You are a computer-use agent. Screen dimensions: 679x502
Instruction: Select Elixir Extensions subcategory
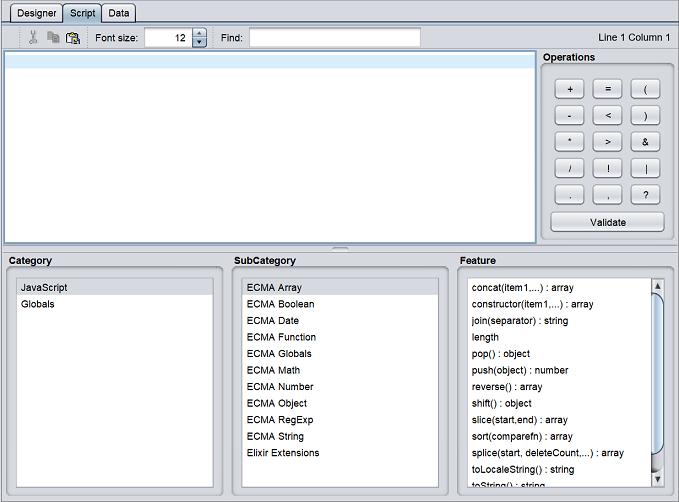point(283,453)
